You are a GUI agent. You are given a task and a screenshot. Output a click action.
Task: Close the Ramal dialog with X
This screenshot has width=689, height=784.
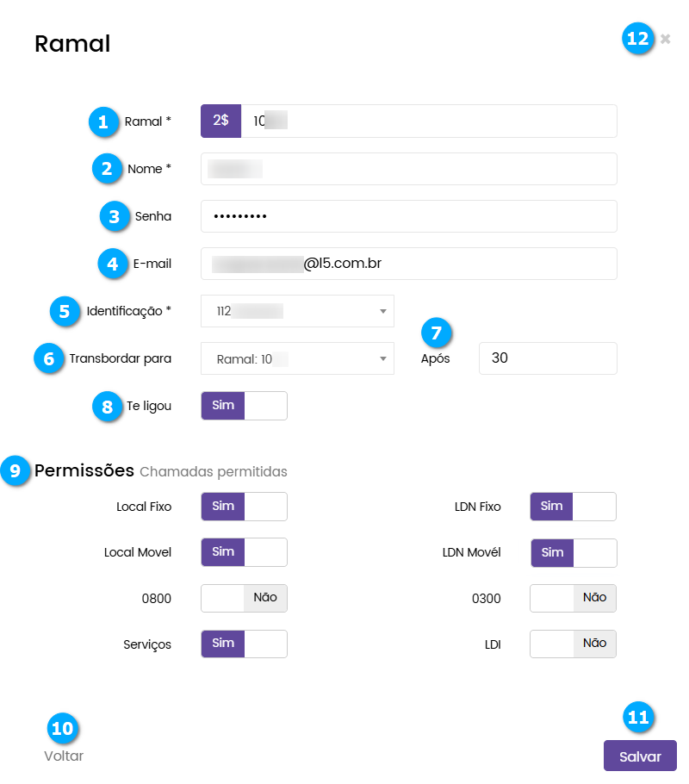click(665, 39)
